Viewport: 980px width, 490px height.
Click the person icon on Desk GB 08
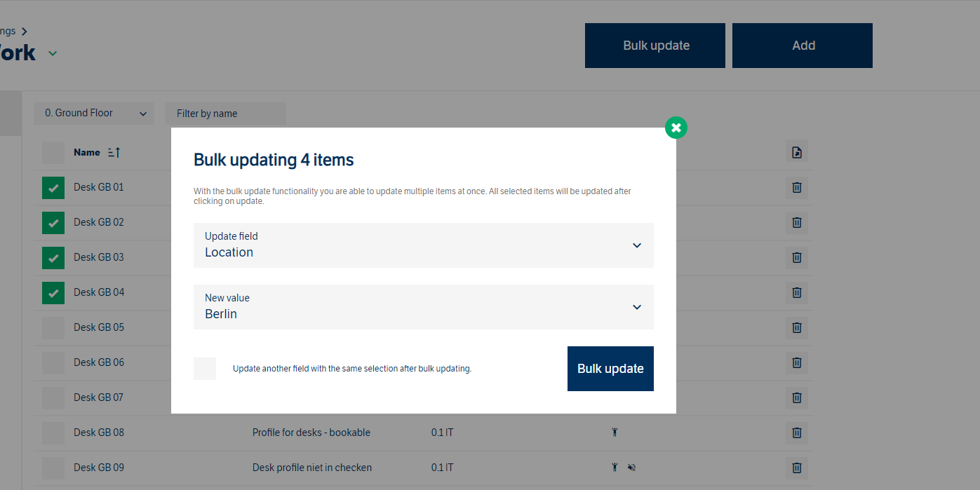click(615, 433)
